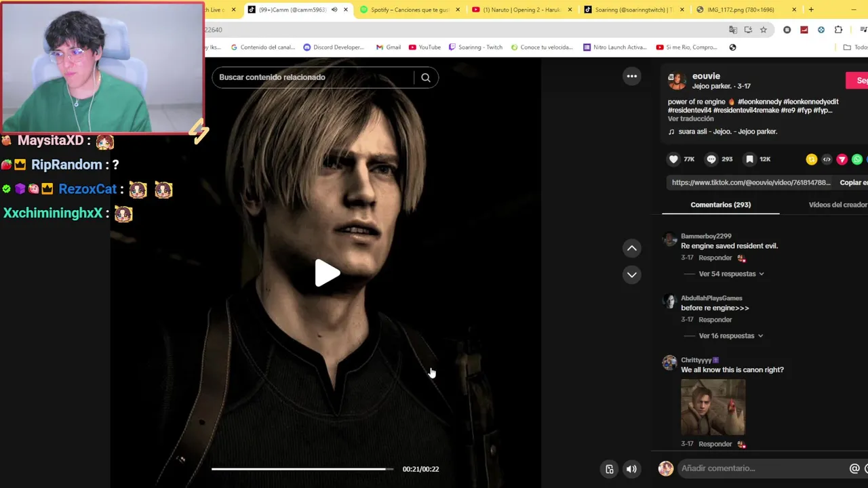
Task: Reply to AbdullahPlaysGames's comment with Responder
Action: click(x=715, y=320)
